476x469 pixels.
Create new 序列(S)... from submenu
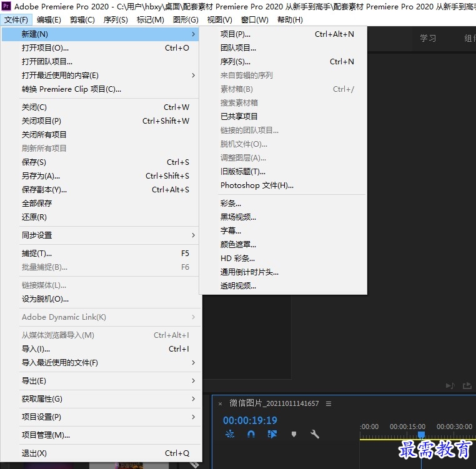pos(283,62)
